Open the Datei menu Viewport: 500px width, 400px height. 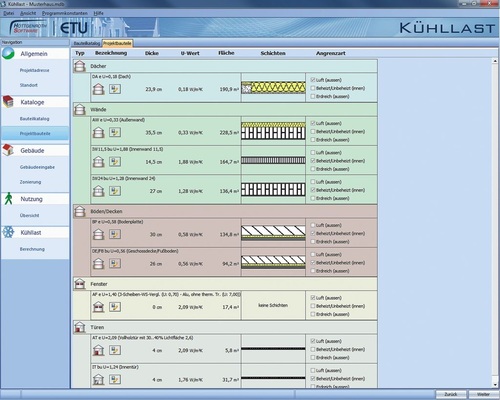point(9,13)
